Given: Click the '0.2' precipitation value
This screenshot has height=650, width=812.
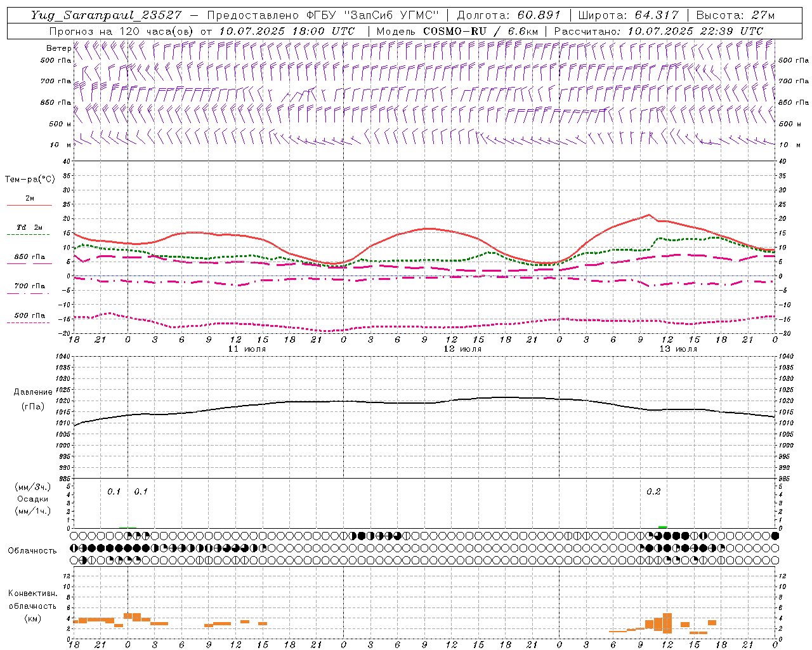Looking at the screenshot, I should click(x=653, y=491).
